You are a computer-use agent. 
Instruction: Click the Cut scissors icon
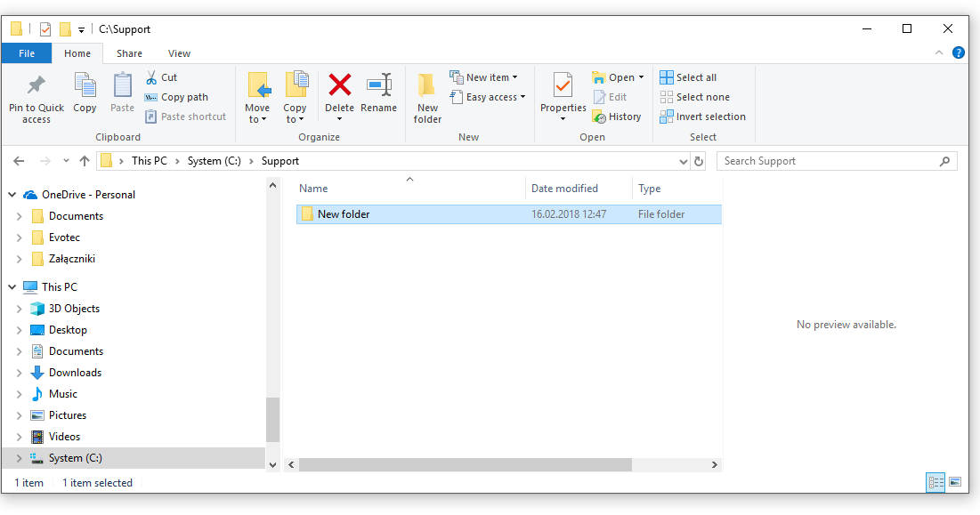click(x=150, y=77)
